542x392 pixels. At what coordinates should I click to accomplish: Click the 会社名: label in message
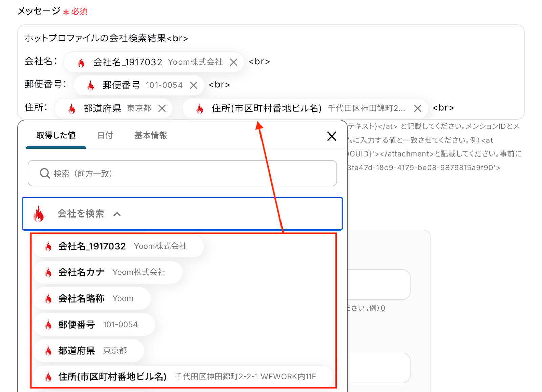pyautogui.click(x=41, y=61)
